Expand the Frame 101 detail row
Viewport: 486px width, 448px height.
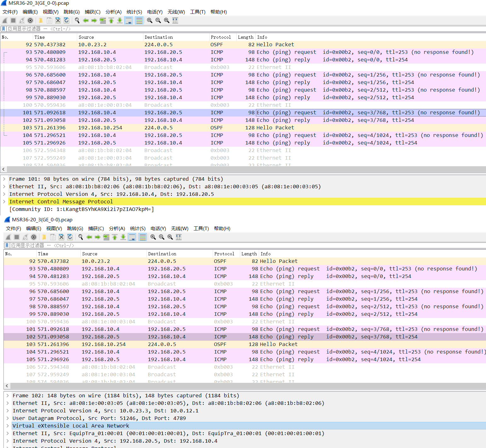click(x=4, y=179)
